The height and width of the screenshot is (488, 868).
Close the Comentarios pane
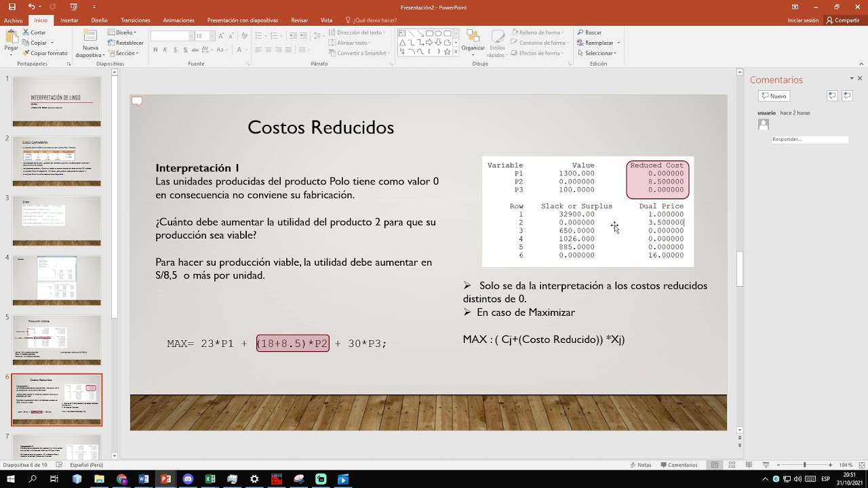tap(860, 79)
